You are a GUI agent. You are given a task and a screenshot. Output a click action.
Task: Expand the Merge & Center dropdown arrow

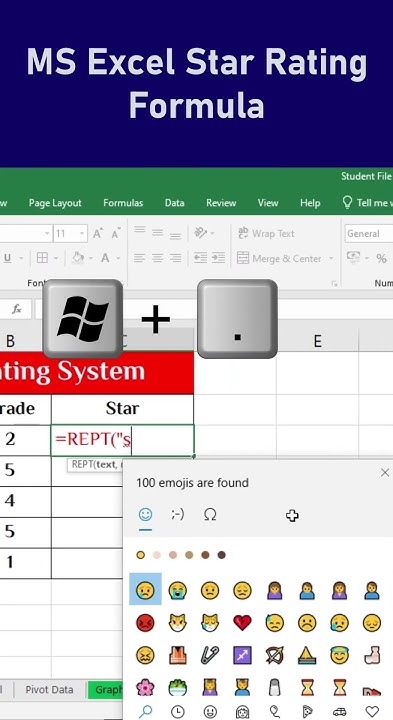coord(331,259)
